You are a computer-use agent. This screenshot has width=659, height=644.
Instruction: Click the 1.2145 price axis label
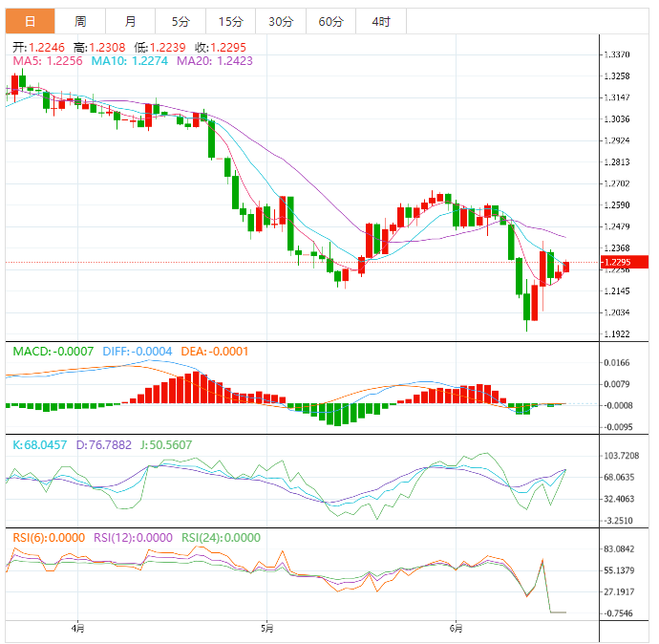click(x=617, y=290)
